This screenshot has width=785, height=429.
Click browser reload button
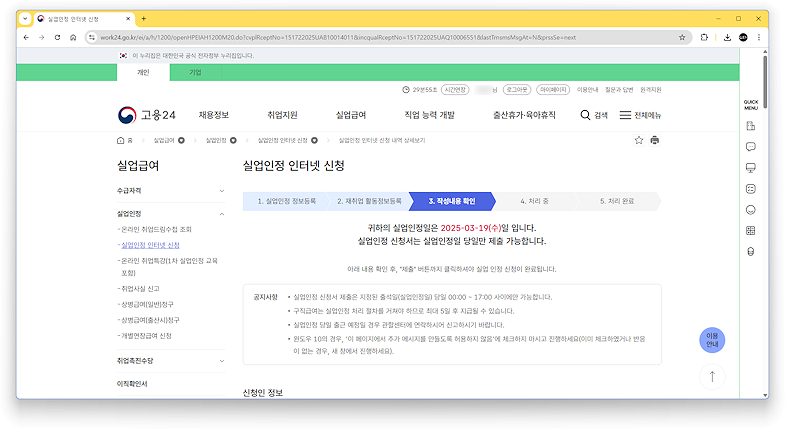pos(58,38)
